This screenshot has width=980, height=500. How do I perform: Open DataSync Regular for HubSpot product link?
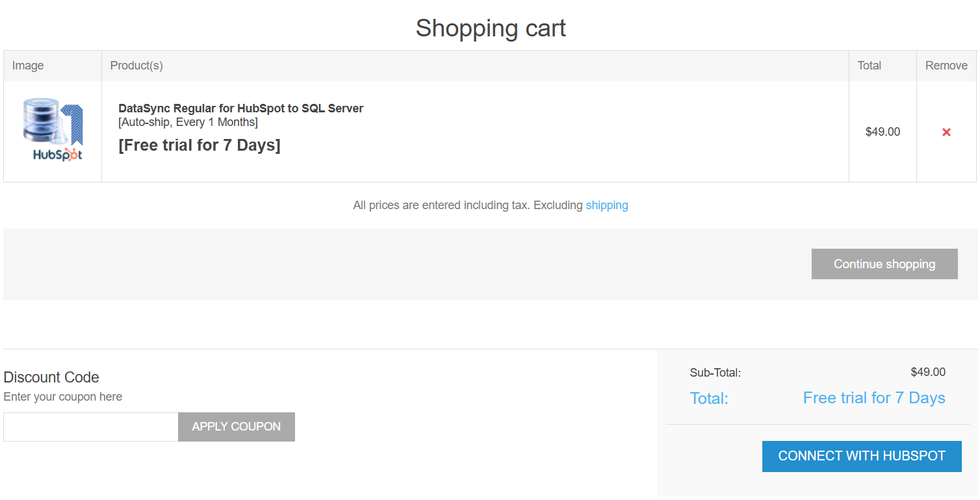point(240,108)
